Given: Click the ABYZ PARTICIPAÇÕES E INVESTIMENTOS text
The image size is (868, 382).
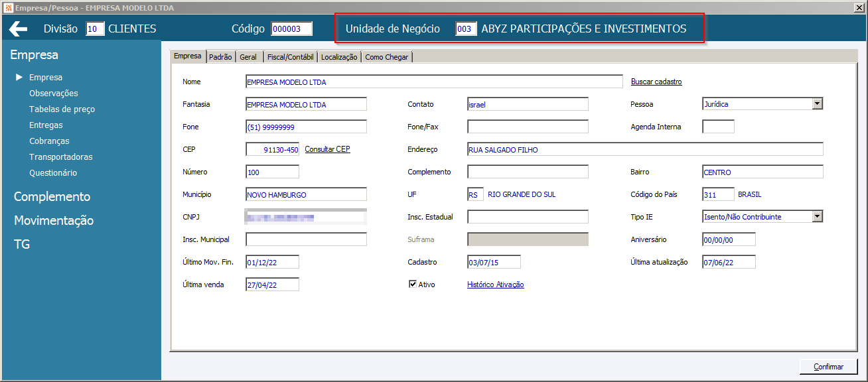Looking at the screenshot, I should tap(584, 29).
